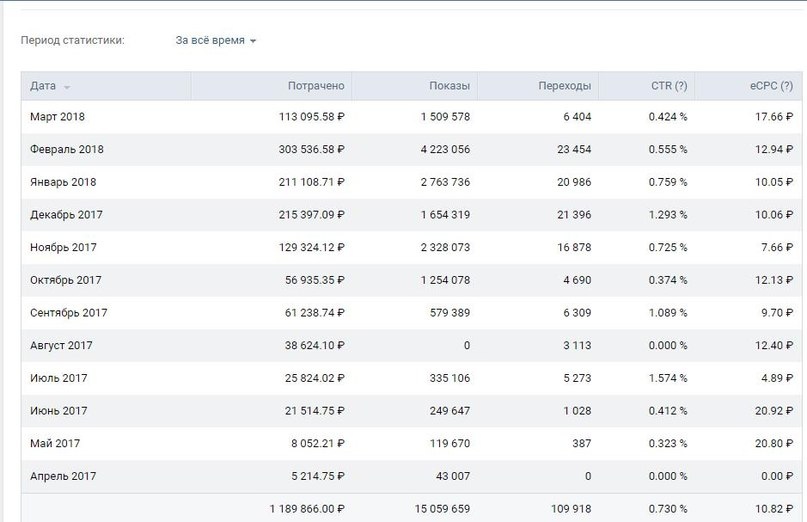Click the Апрель 2017 date entry
The width and height of the screenshot is (807, 522).
(x=63, y=476)
